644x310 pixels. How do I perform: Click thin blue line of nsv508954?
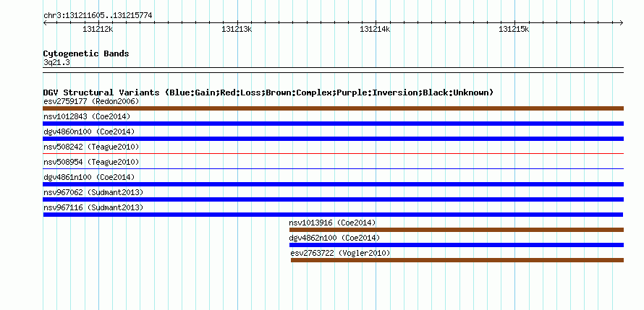[x=333, y=168]
